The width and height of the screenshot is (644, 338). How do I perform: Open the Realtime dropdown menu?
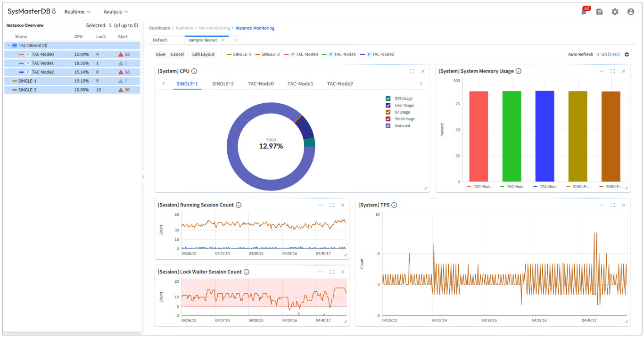(x=77, y=12)
